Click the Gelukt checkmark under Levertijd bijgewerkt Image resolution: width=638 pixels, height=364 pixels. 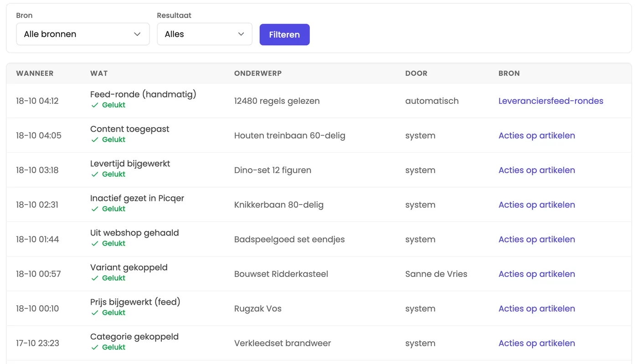pos(95,174)
